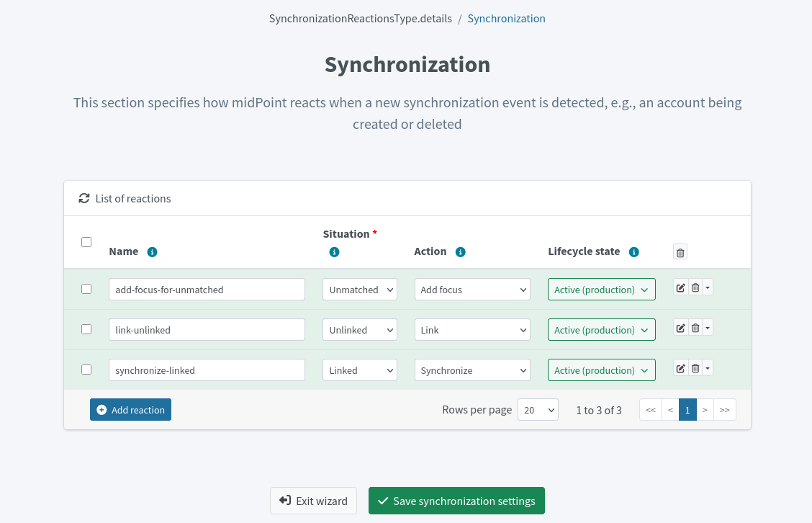The width and height of the screenshot is (812, 523).
Task: Open the SynchronizationReactionsType.details breadcrumb
Action: 360,18
